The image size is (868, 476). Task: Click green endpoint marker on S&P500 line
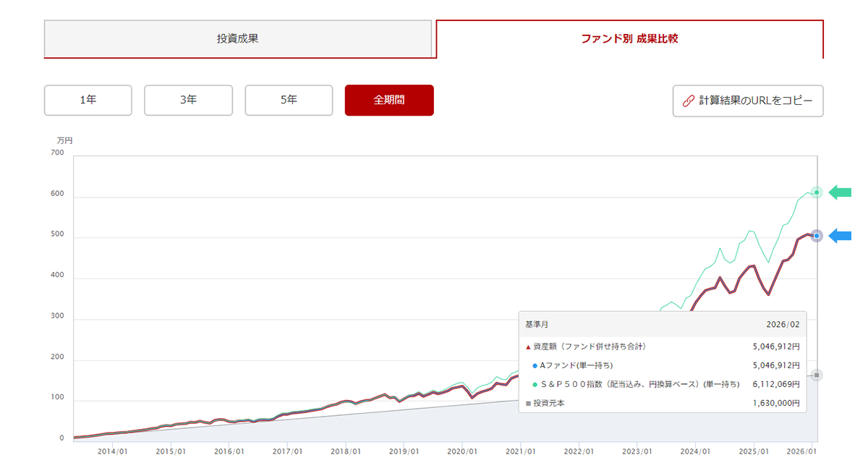pos(817,192)
